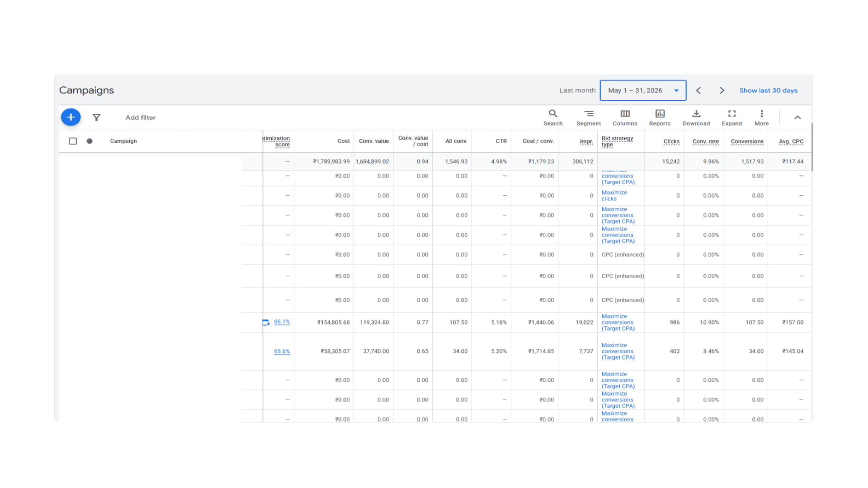
Task: Open bid strategy link in ₹154,805.68 row
Action: 618,322
